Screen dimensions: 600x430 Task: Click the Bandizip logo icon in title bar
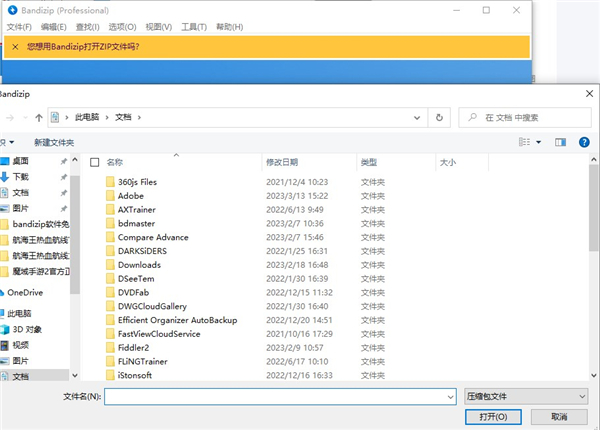[12, 10]
